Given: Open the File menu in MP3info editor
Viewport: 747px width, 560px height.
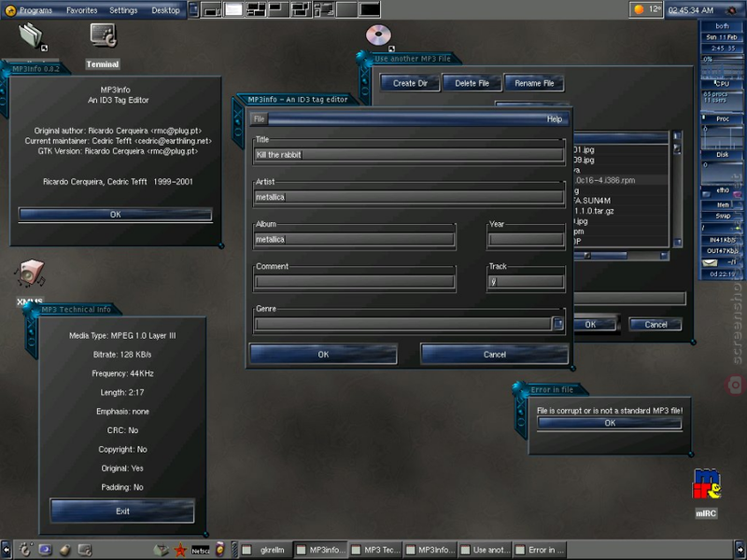Looking at the screenshot, I should click(x=260, y=119).
